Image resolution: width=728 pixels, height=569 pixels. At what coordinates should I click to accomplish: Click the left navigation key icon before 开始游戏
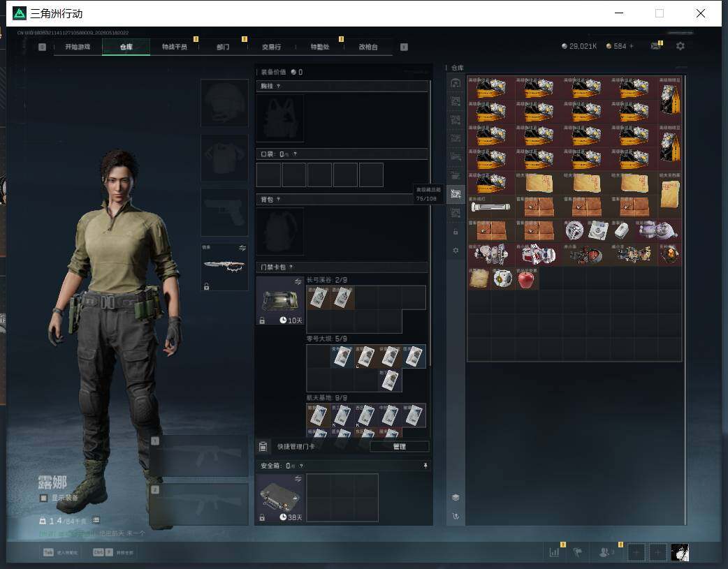(x=42, y=47)
